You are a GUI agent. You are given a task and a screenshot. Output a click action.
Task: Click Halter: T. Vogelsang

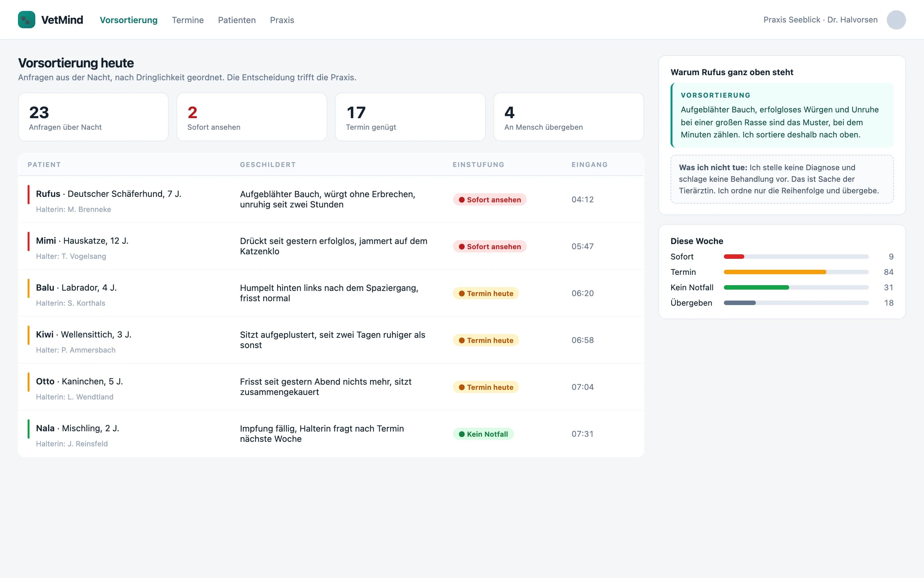[71, 257]
